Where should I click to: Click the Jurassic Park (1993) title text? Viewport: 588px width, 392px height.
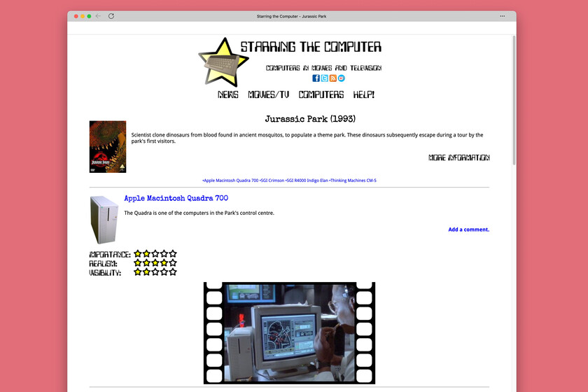pyautogui.click(x=310, y=119)
